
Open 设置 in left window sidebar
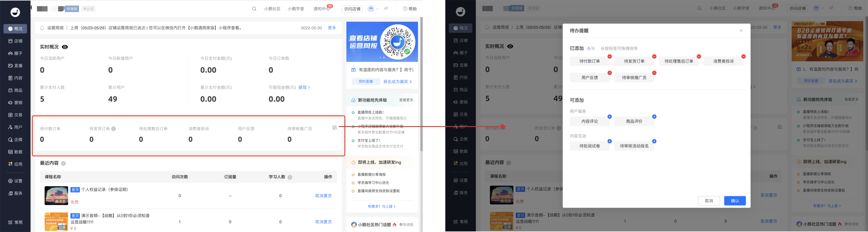(15, 181)
